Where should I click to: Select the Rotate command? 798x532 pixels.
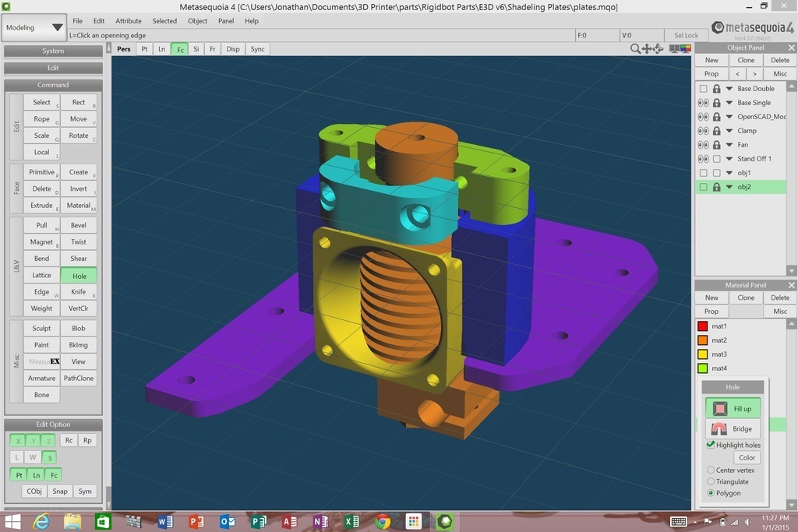[79, 135]
